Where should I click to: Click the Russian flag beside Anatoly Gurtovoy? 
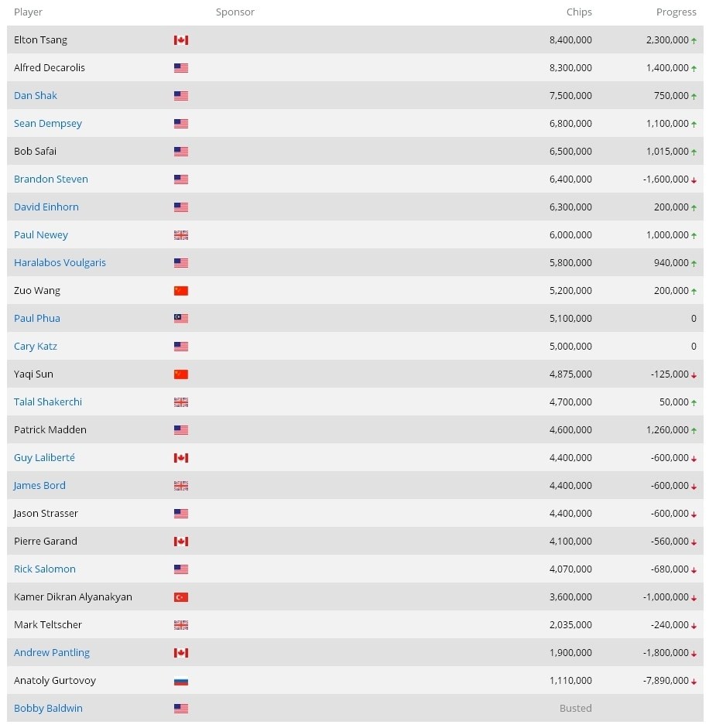pos(181,681)
